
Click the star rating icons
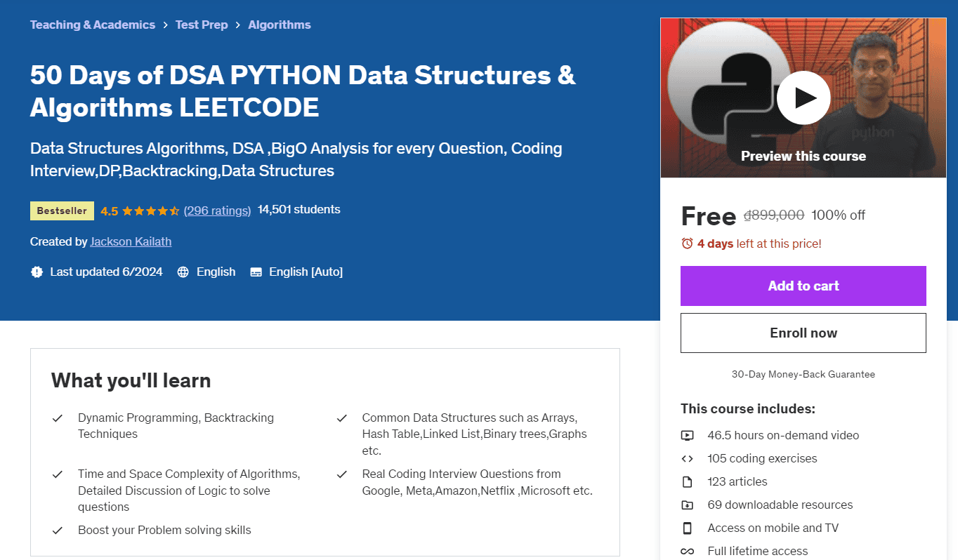[152, 211]
